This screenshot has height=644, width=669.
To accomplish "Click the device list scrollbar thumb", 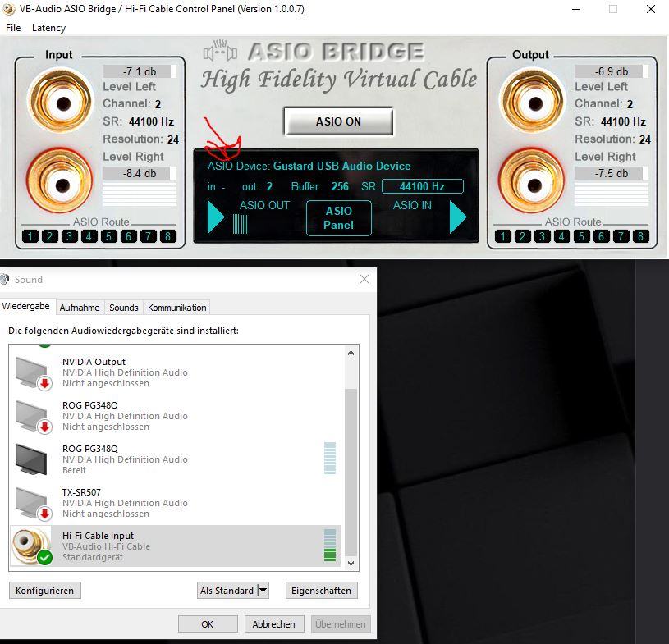I will point(351,471).
